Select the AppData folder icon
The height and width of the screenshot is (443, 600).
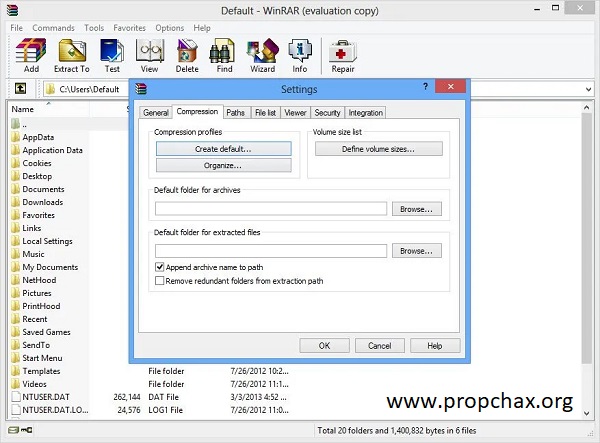point(16,137)
